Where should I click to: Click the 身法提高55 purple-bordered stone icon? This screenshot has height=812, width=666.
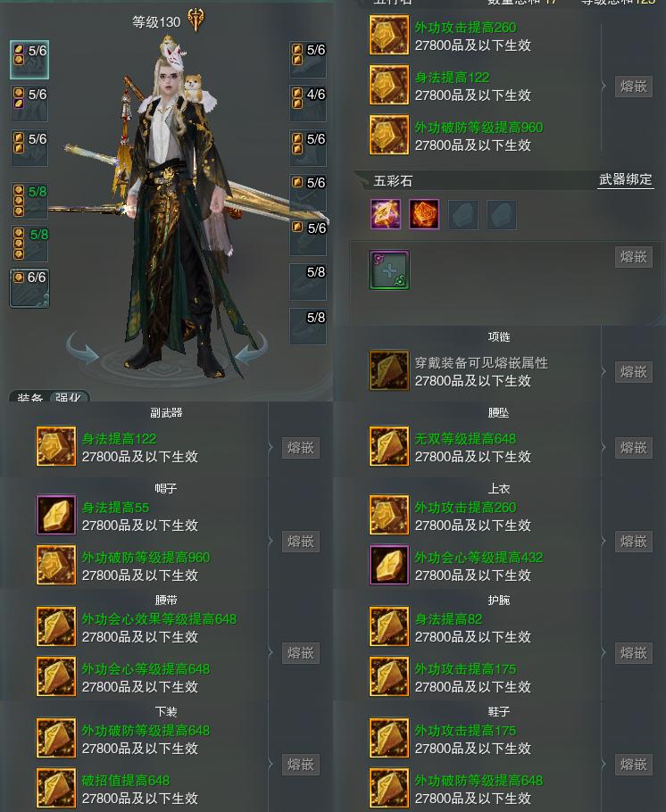coord(56,515)
